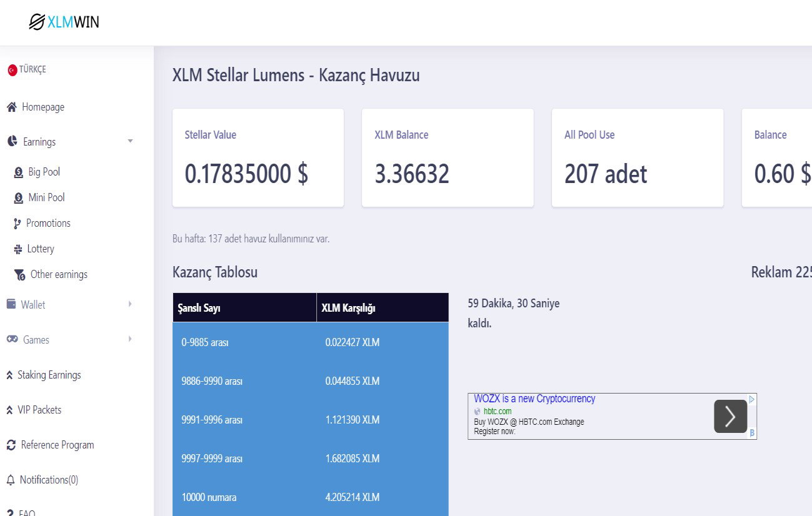Image resolution: width=812 pixels, height=516 pixels.
Task: Open the Reference Program page
Action: (58, 445)
